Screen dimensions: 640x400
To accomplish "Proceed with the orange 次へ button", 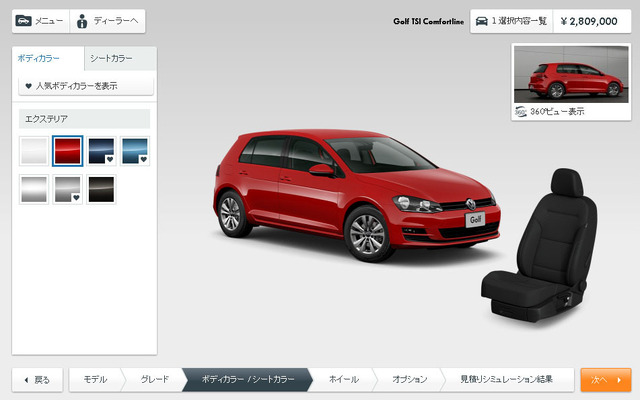I will pos(606,380).
